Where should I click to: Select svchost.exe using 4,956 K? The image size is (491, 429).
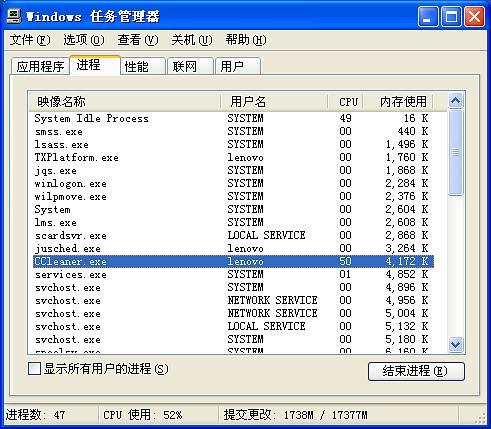pos(233,300)
